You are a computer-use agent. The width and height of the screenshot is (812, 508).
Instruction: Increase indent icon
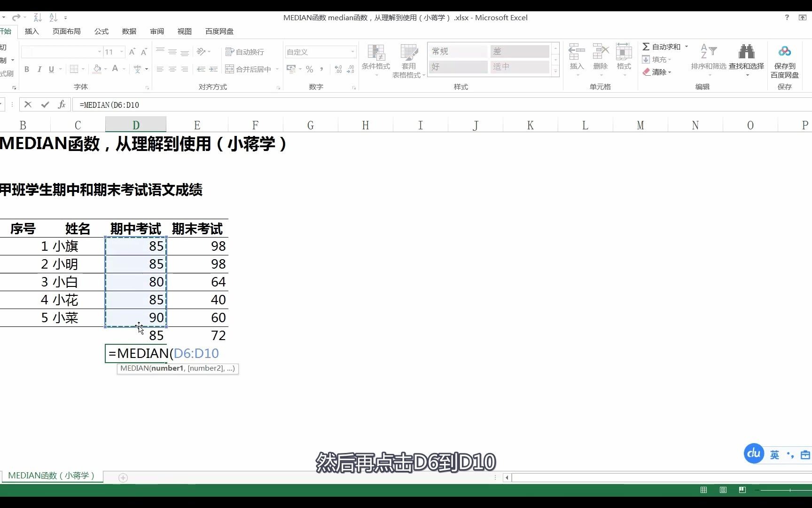pos(213,69)
